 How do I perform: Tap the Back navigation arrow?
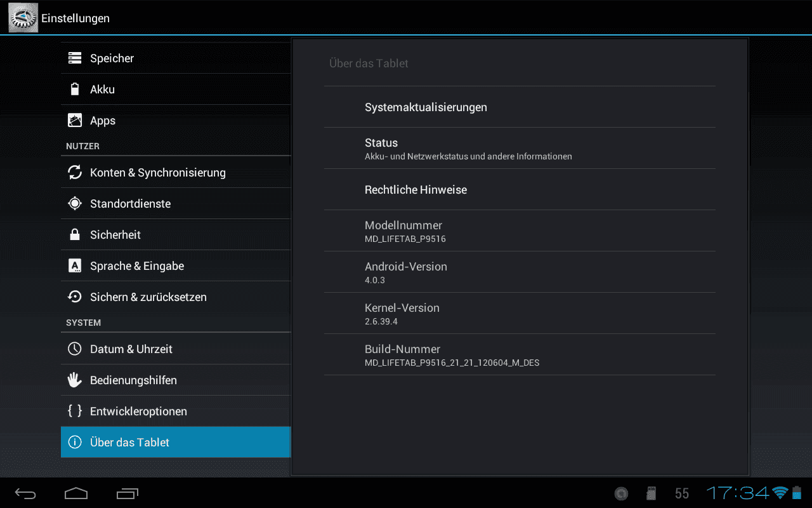pos(25,493)
